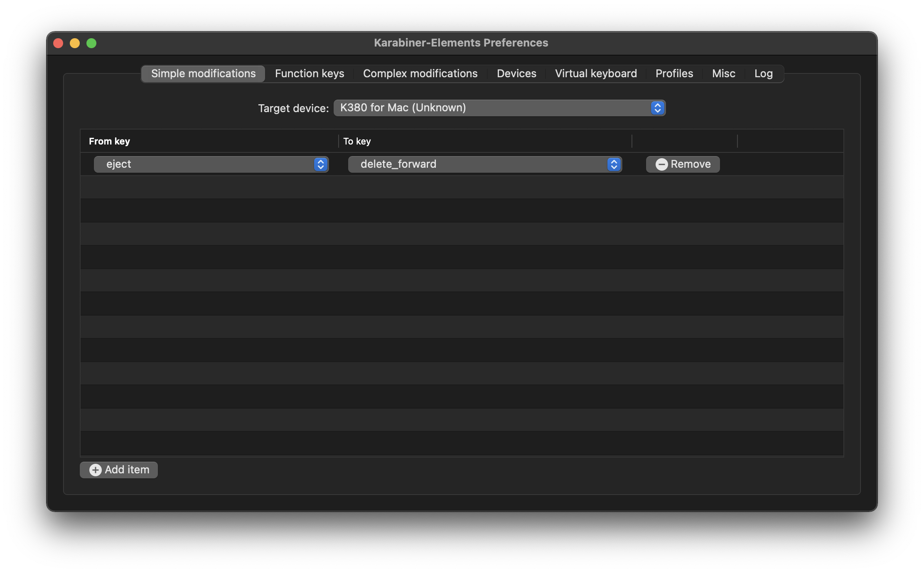Open the Complex modifications tab

coord(420,74)
